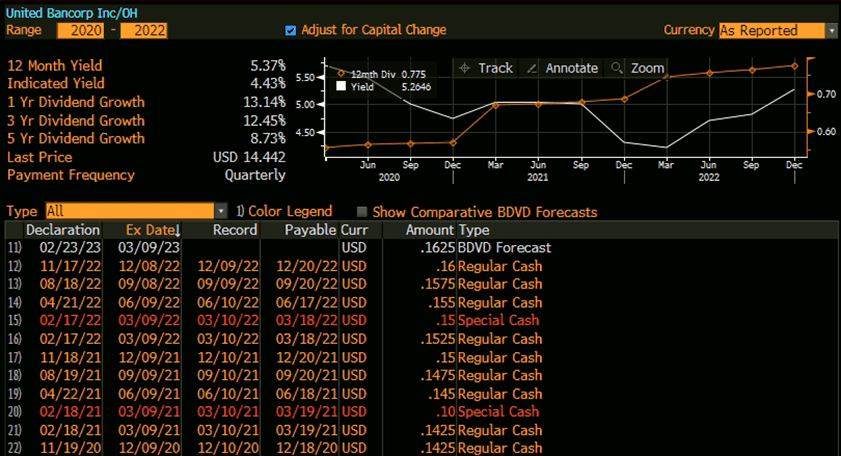The image size is (841, 456).
Task: Click the Zoom magnifier icon
Action: [x=617, y=68]
